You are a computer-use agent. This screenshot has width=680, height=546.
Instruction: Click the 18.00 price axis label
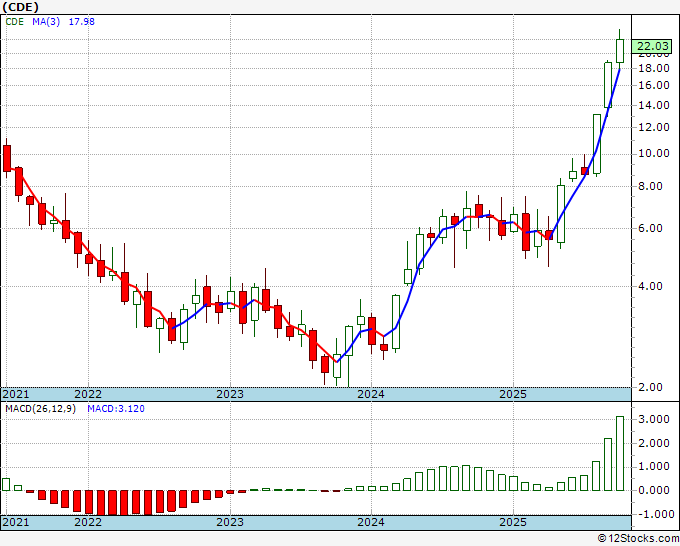[x=654, y=69]
